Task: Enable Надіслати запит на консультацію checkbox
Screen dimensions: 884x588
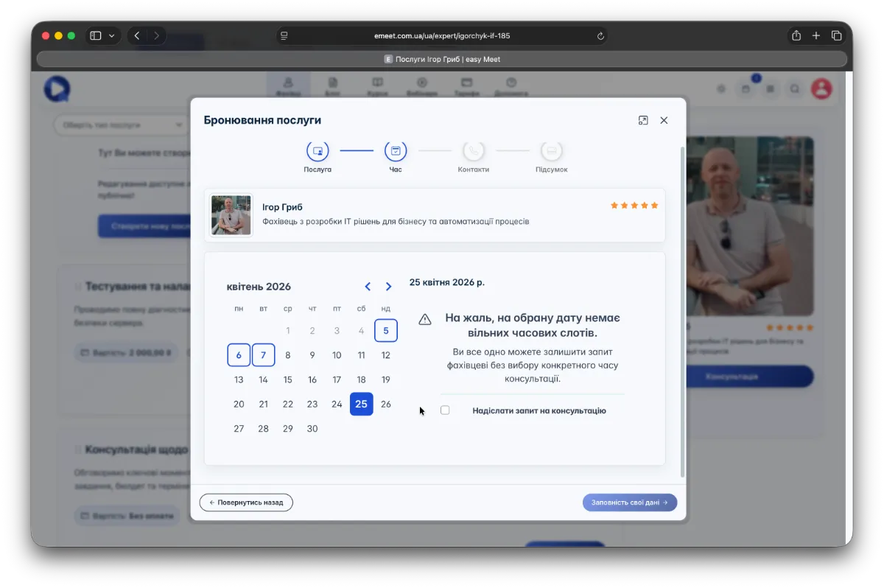Action: point(445,410)
